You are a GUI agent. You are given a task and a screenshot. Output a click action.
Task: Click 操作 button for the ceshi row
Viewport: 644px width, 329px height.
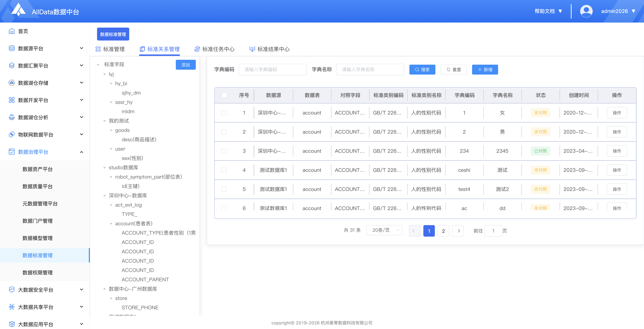pos(617,170)
